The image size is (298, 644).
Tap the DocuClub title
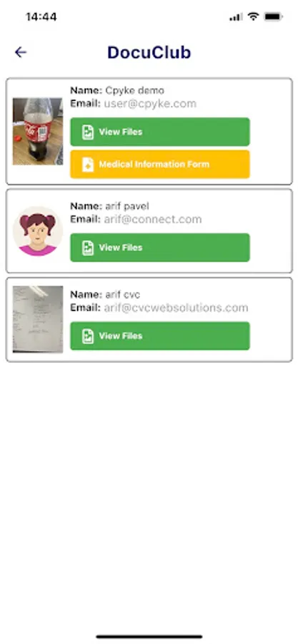point(149,52)
